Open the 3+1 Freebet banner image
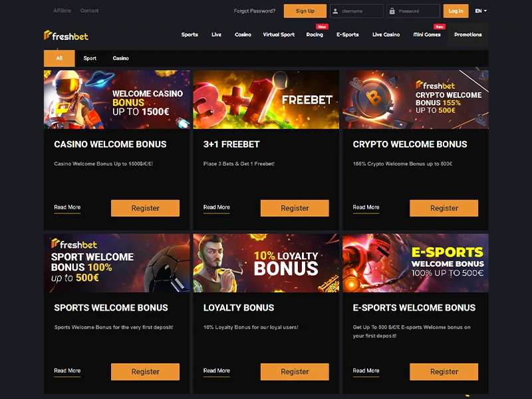Screen dimensions: 532x399 pyautogui.click(x=266, y=99)
